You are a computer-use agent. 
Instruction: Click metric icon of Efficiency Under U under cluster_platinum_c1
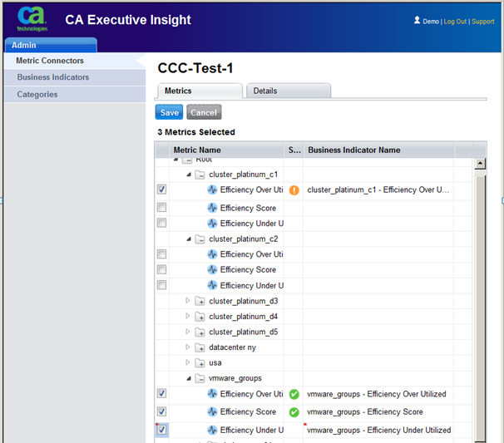click(212, 224)
